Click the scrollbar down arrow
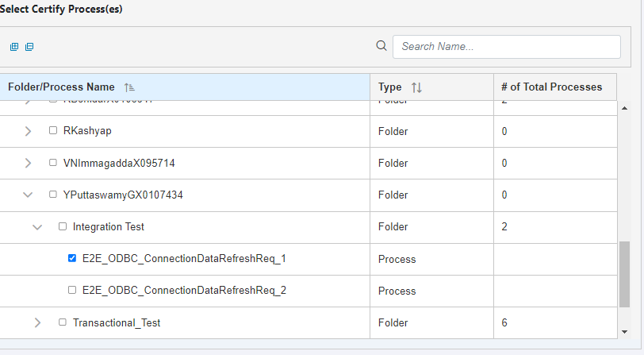Screen dimensions: 644x355 coord(625,331)
